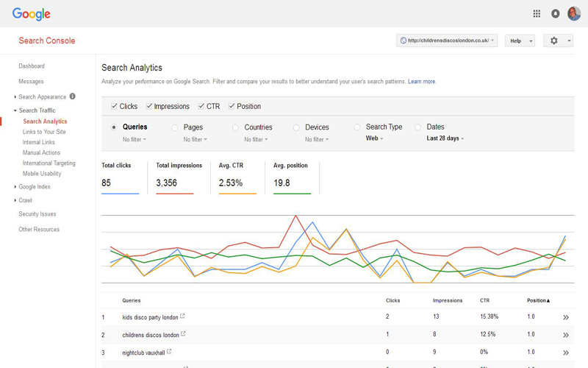Click the Google logo

(31, 14)
